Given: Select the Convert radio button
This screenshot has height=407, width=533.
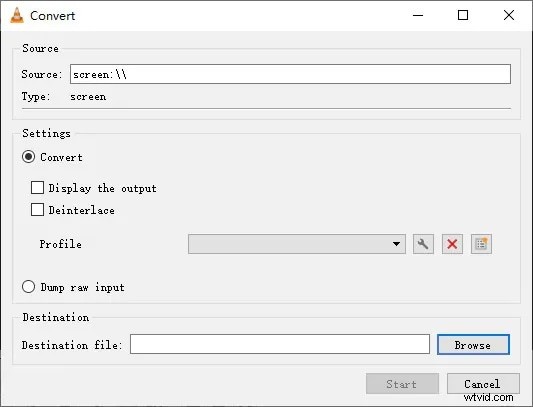Looking at the screenshot, I should coord(28,157).
